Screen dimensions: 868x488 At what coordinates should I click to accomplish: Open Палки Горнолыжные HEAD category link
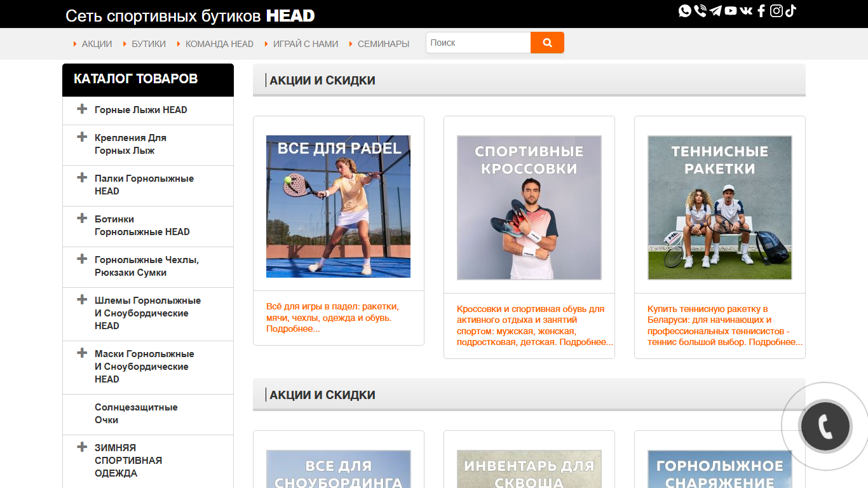coord(144,185)
